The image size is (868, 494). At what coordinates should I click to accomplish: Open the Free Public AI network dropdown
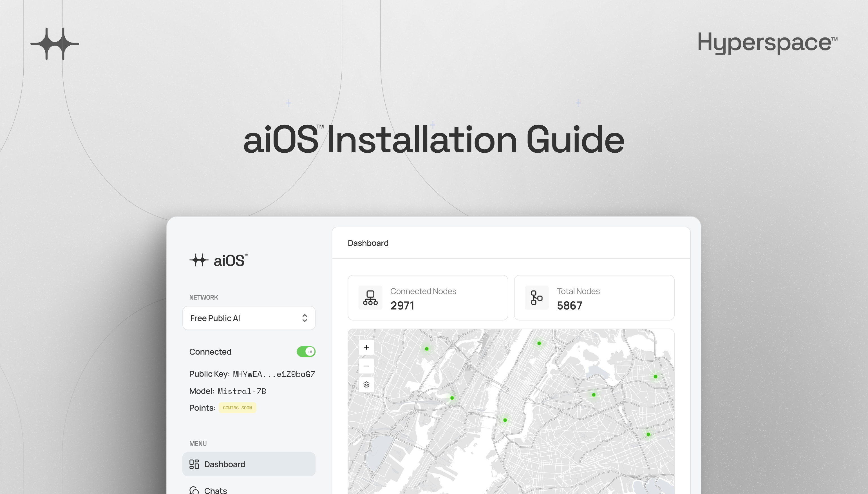[x=249, y=318]
